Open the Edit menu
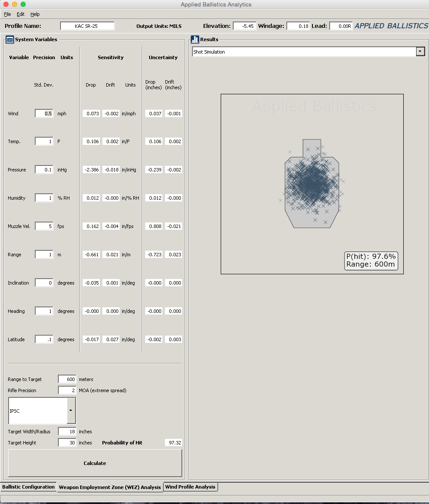Viewport: 429px width, 504px height. (x=21, y=14)
